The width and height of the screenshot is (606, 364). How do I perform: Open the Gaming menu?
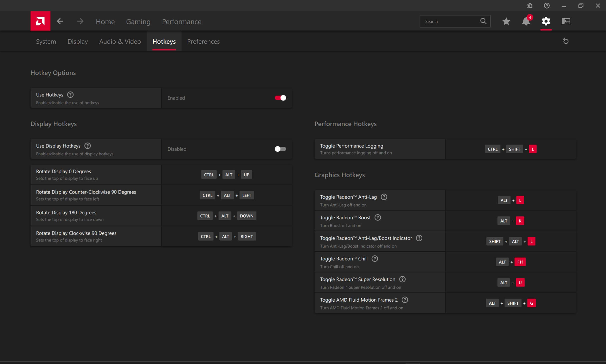point(138,22)
